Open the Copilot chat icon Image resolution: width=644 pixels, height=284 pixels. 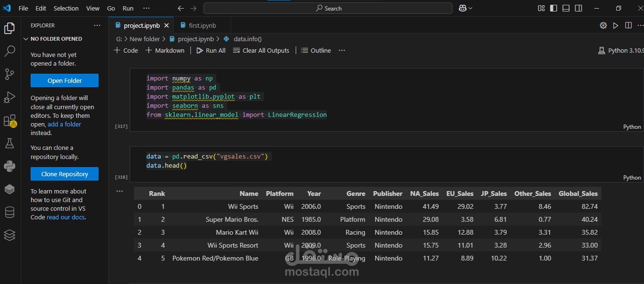coord(463,8)
